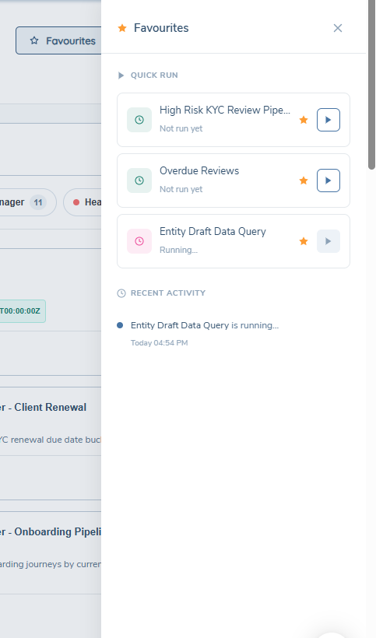Click the blue activity status dot
Image resolution: width=376 pixels, height=638 pixels.
[120, 325]
